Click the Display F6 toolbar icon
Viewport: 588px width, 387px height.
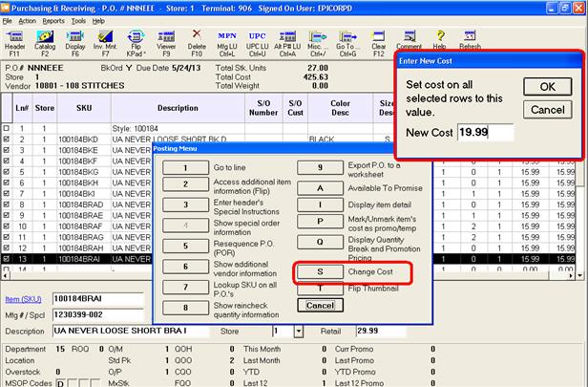point(75,38)
